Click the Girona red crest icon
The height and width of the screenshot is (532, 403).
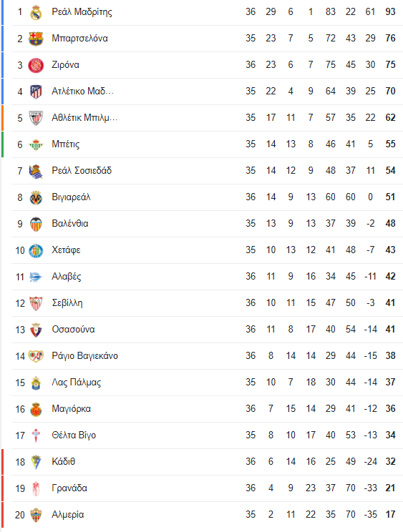(x=36, y=65)
